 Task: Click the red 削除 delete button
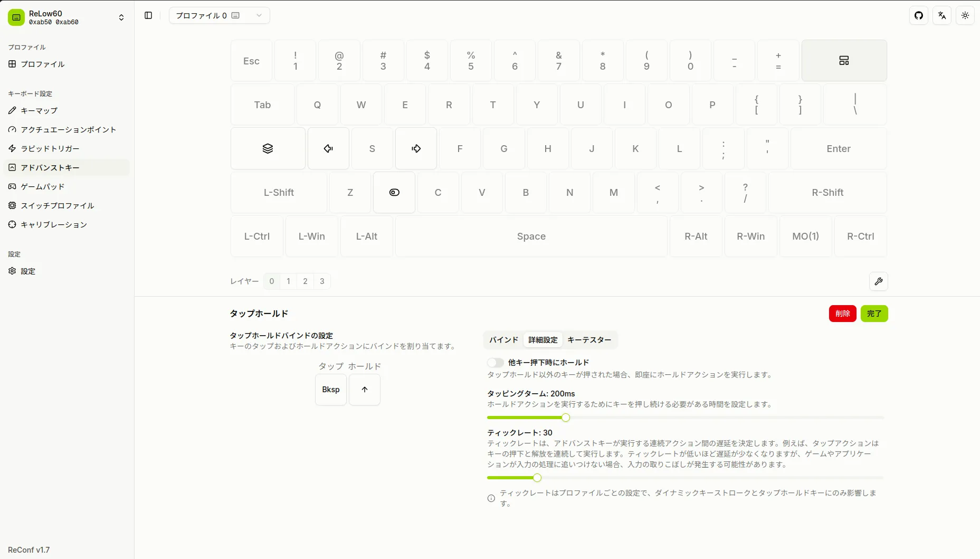click(x=843, y=314)
